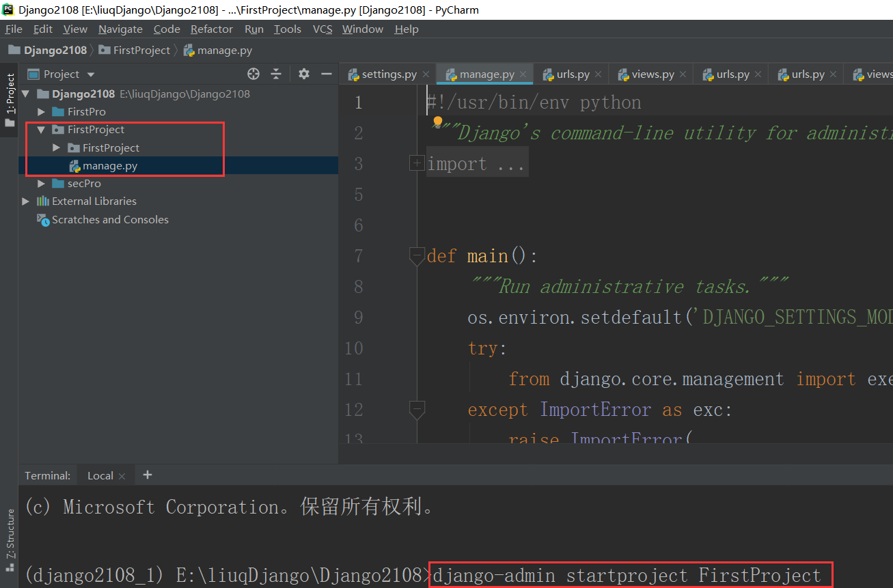Close the manage.py editor tab
893x588 pixels.
[x=523, y=74]
